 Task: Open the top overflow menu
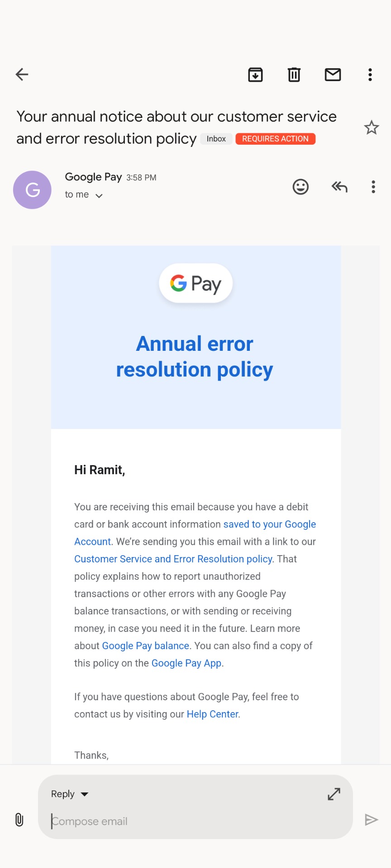pyautogui.click(x=370, y=75)
